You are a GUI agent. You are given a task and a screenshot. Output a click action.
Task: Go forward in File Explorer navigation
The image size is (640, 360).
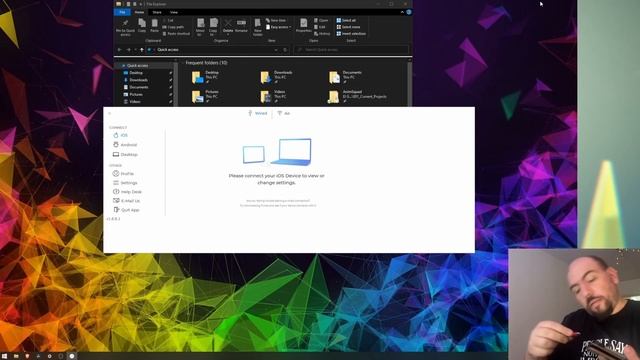click(x=128, y=50)
